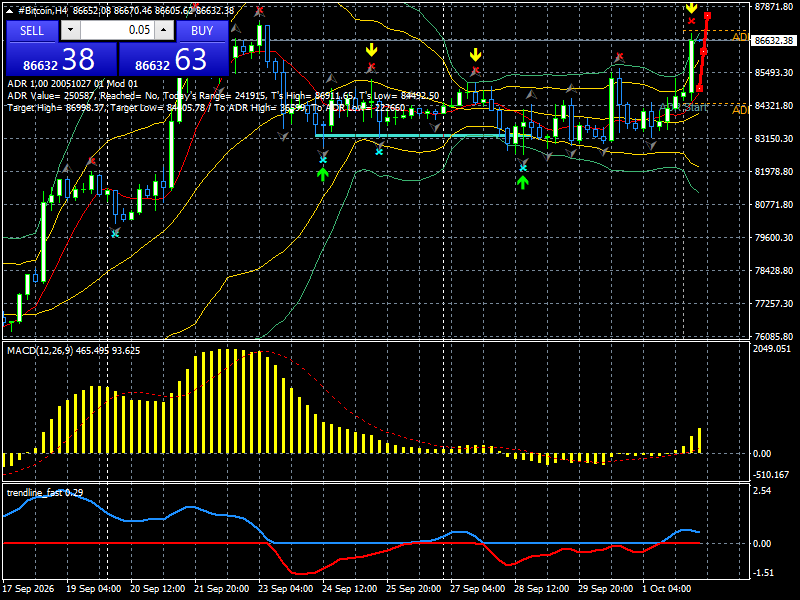This screenshot has height=600, width=800.
Task: Click the 29 Sep 20:00 time label
Action: pos(606,589)
